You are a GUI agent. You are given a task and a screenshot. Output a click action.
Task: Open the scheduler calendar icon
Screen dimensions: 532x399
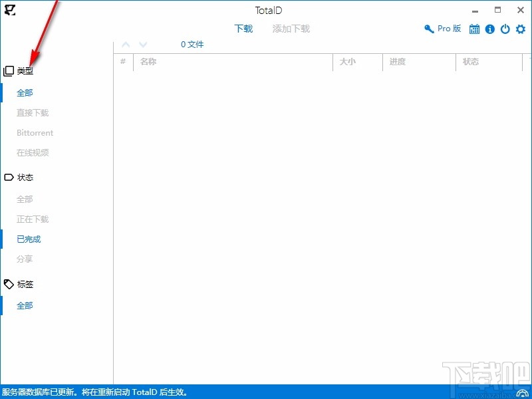(x=475, y=29)
